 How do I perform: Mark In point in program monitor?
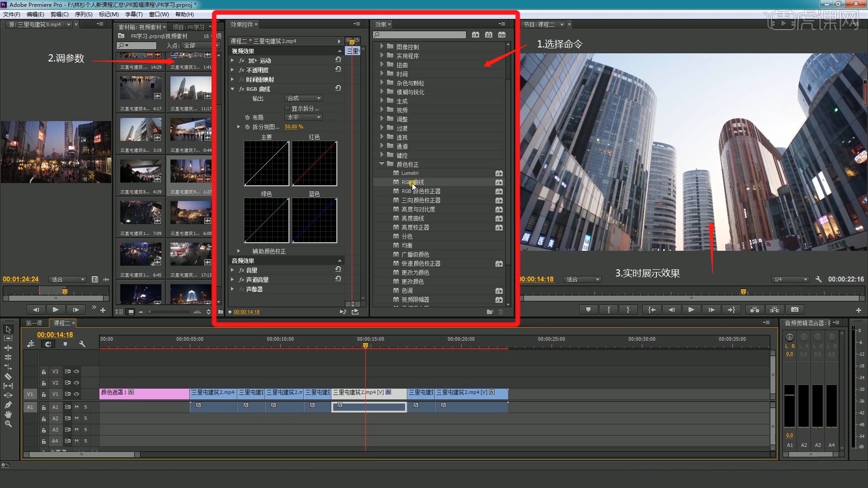(609, 310)
